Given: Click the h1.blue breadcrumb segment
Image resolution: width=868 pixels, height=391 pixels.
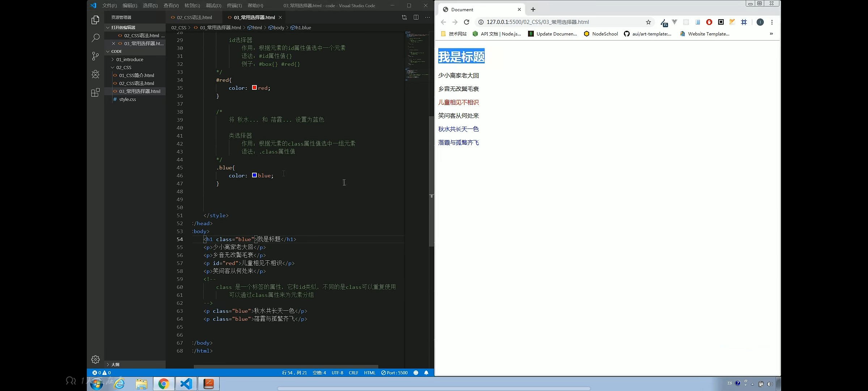Looking at the screenshot, I should point(301,28).
